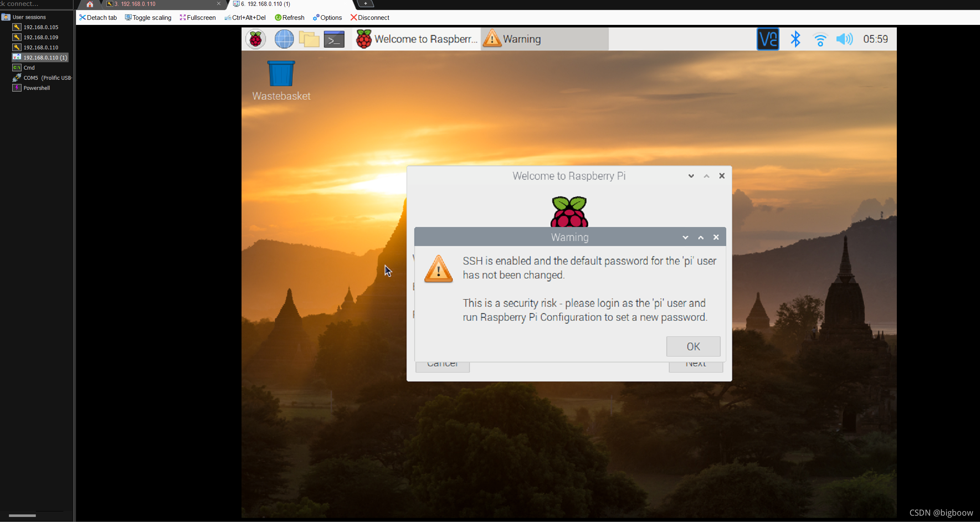The height and width of the screenshot is (522, 980).
Task: Expand the Cmd session in sidebar
Action: tap(29, 67)
